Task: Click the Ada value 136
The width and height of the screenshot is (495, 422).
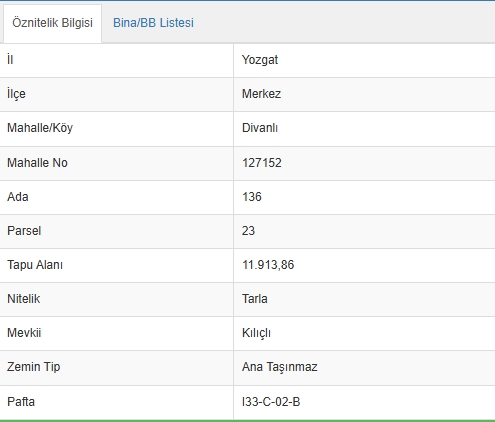Action: [252, 197]
